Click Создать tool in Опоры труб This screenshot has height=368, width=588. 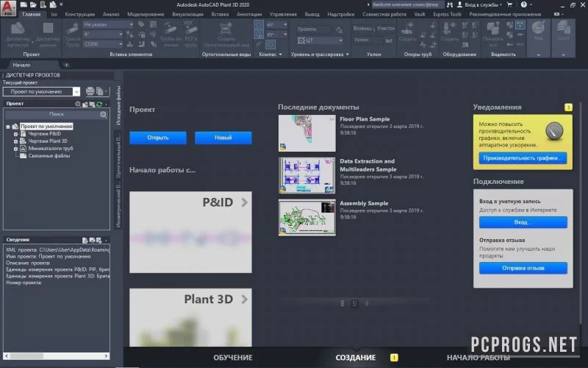(x=407, y=32)
